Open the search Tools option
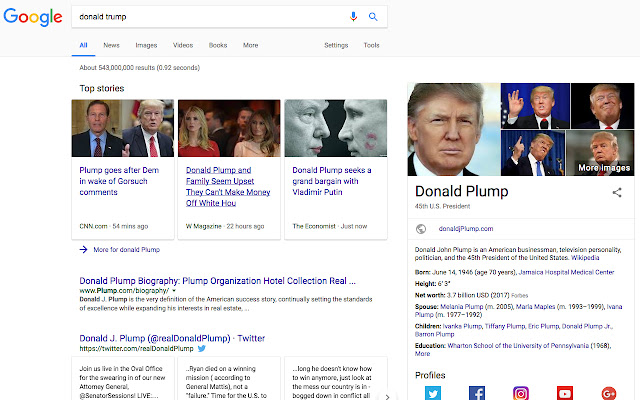The image size is (640, 400). click(371, 45)
